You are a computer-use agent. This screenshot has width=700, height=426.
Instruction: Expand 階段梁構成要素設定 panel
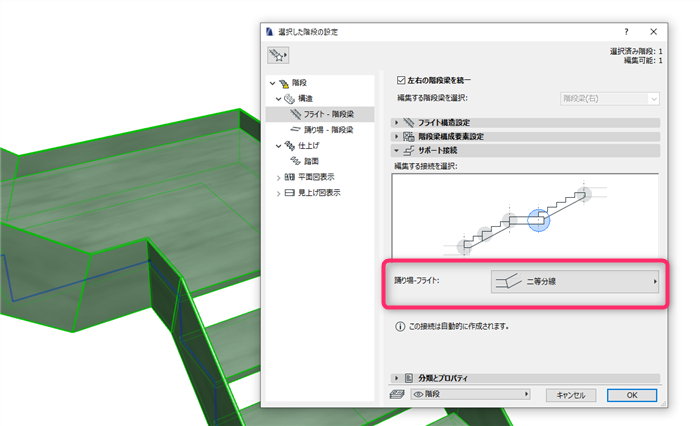coord(396,136)
